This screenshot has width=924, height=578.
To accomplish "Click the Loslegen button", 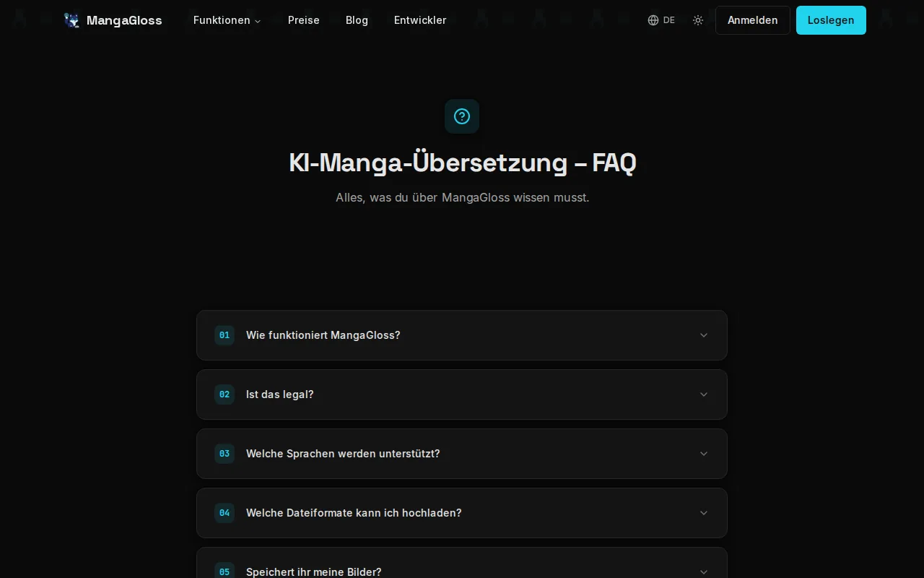I will click(x=831, y=20).
